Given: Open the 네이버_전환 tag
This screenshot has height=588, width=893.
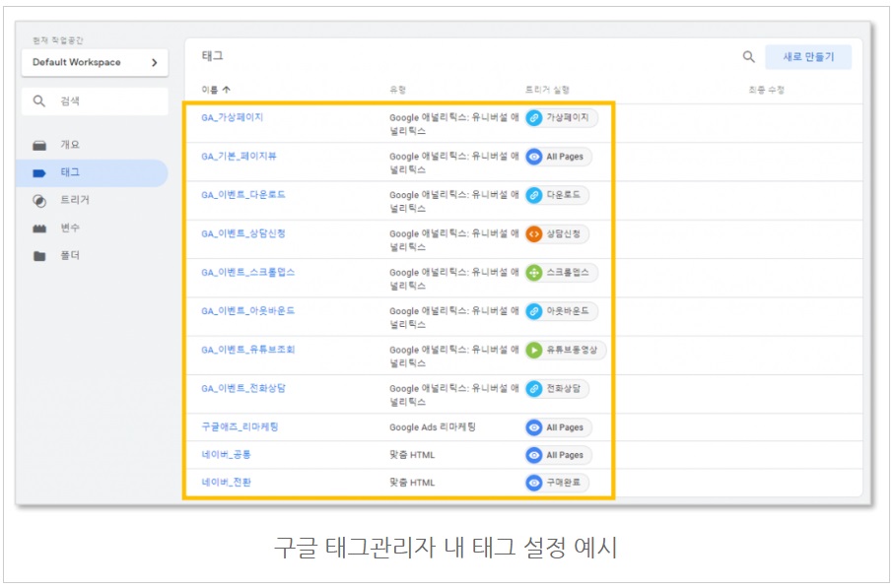Looking at the screenshot, I should pyautogui.click(x=226, y=483).
